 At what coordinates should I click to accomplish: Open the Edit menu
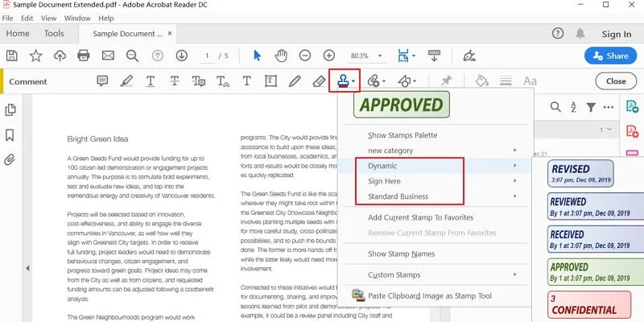pos(27,18)
